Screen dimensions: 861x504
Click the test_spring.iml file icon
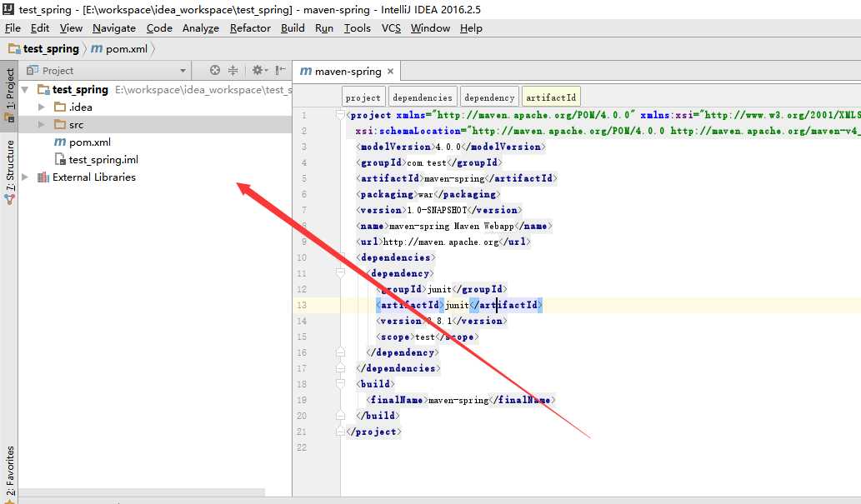click(60, 159)
